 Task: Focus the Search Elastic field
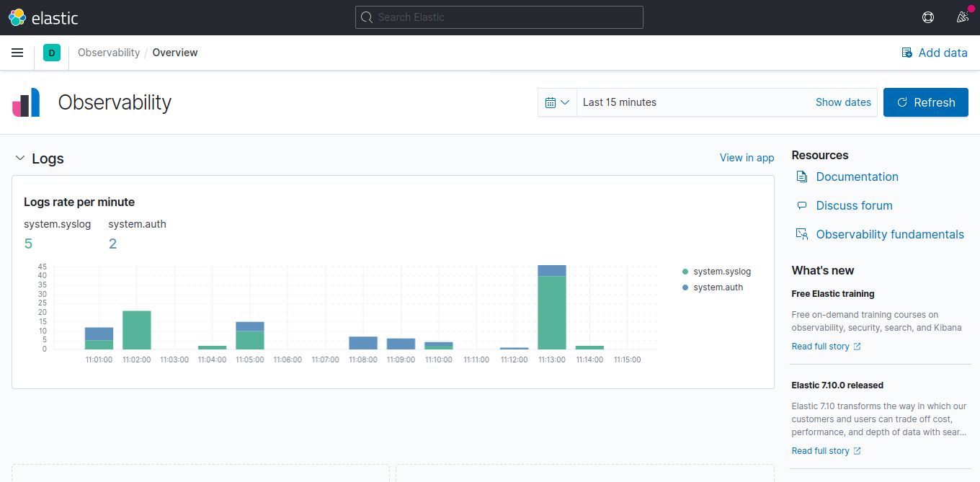tap(499, 17)
